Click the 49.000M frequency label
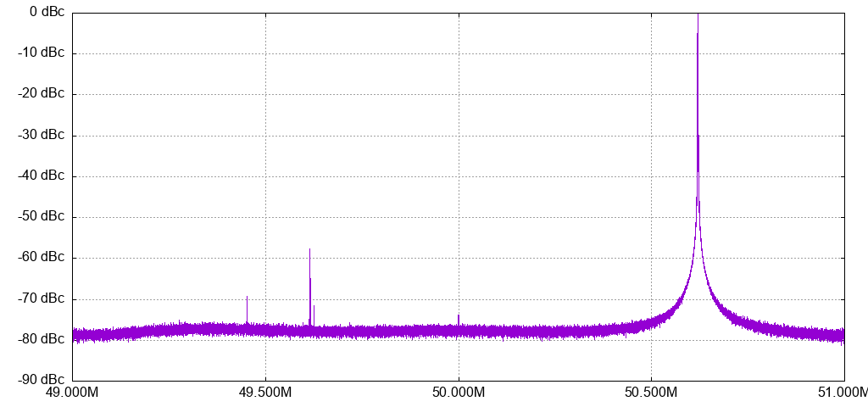868x407 pixels. click(x=73, y=393)
